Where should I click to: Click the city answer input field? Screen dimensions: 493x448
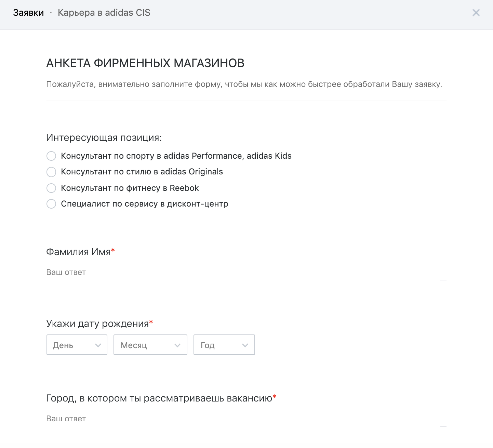(x=246, y=419)
